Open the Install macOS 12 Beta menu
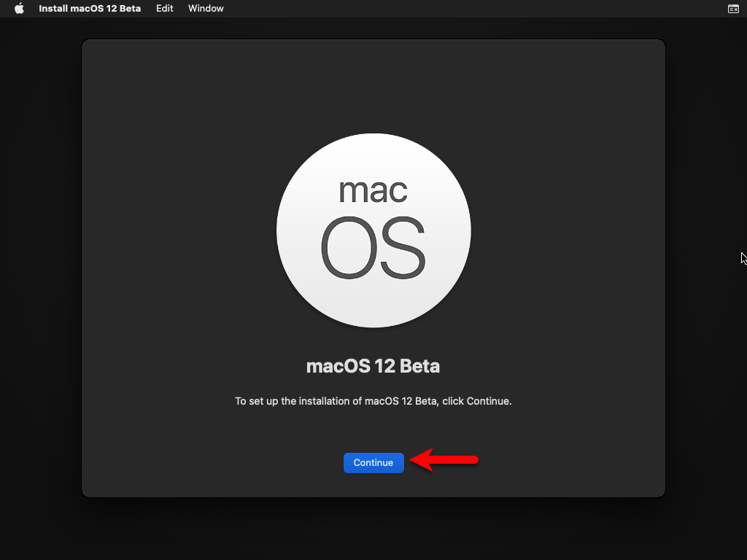The height and width of the screenshot is (560, 747). pyautogui.click(x=90, y=9)
